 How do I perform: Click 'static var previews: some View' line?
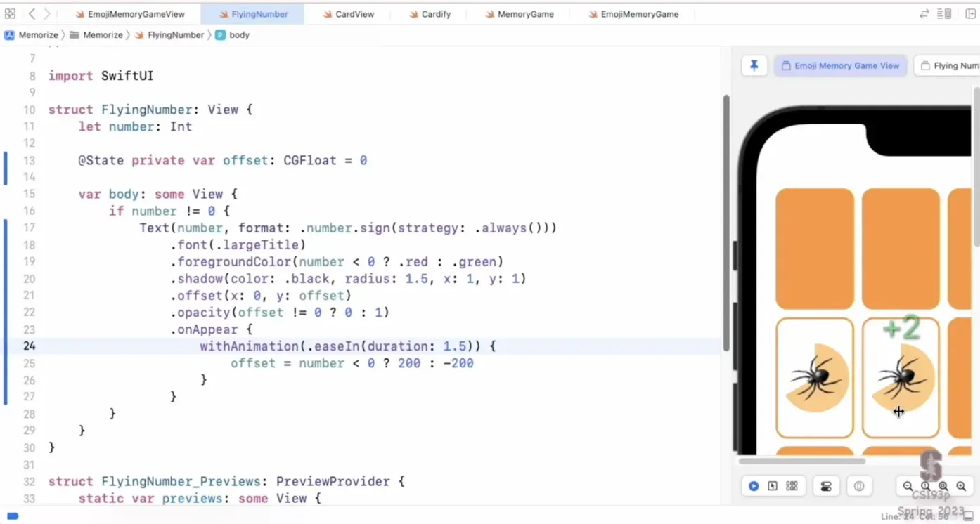[200, 498]
